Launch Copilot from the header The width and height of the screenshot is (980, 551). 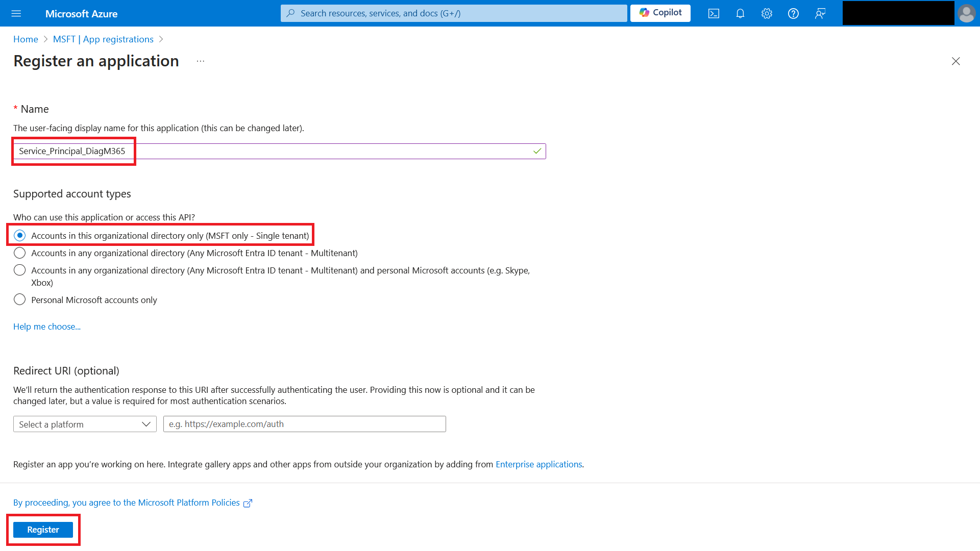(660, 13)
